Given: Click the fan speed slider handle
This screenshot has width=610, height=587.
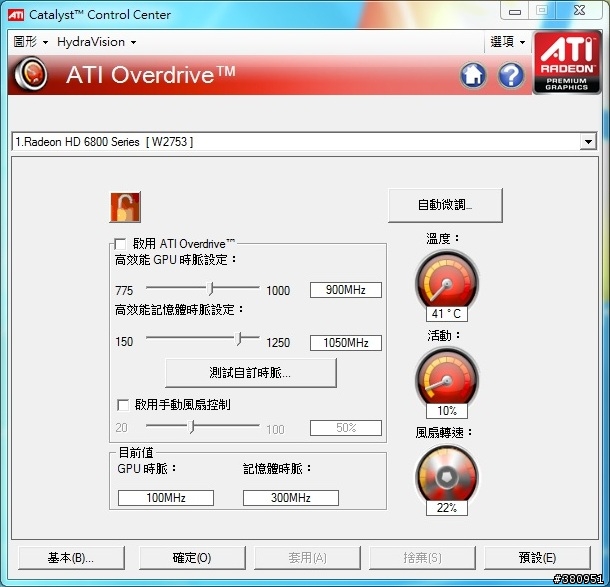Looking at the screenshot, I should pos(191,426).
